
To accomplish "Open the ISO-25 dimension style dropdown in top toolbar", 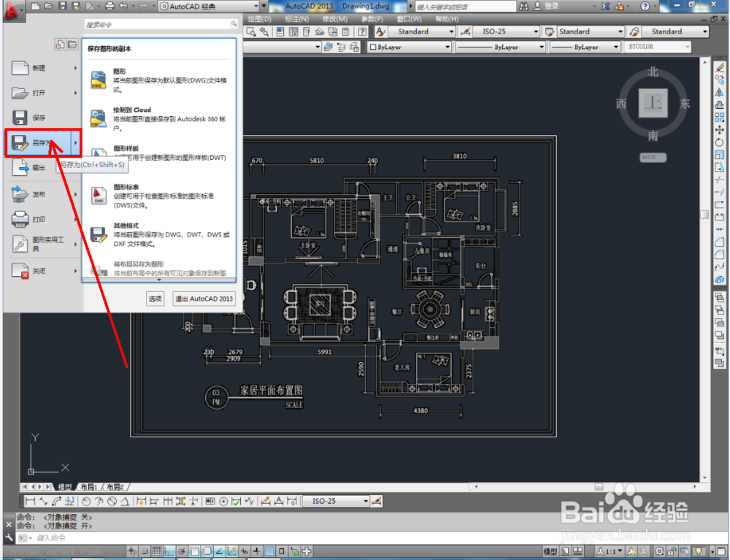I will pyautogui.click(x=506, y=31).
